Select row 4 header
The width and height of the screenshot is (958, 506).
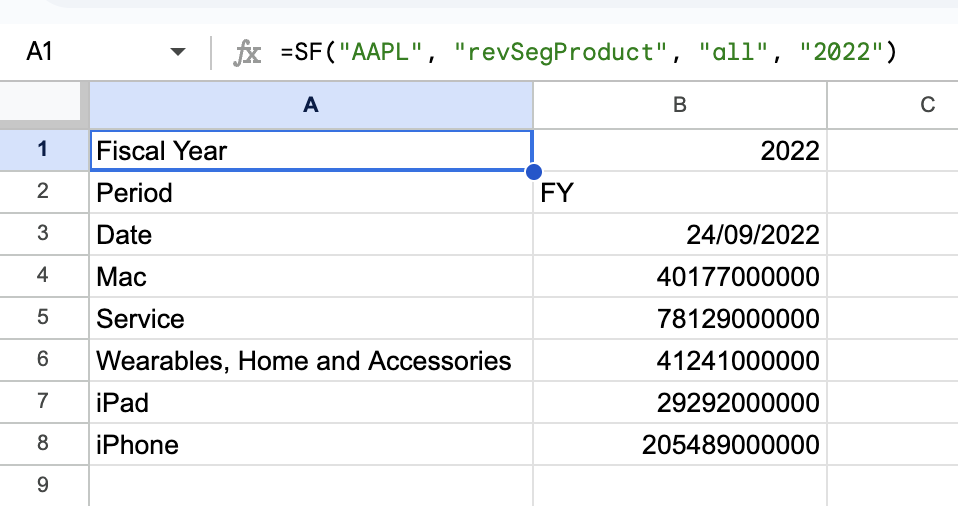tap(44, 276)
